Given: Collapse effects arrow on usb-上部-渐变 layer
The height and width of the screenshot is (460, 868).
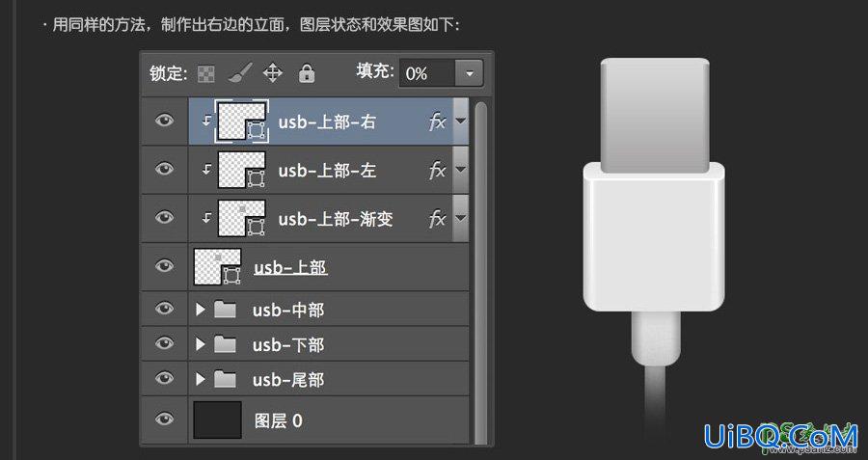Looking at the screenshot, I should click(x=461, y=219).
